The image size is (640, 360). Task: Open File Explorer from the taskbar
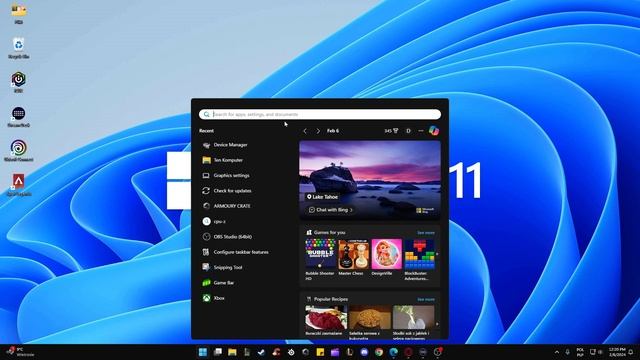[x=232, y=352]
